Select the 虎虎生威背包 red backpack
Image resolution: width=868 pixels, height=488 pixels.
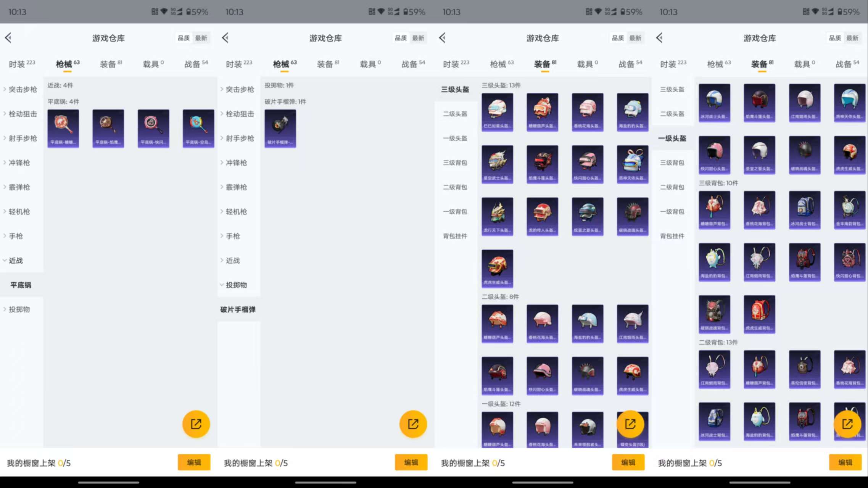pyautogui.click(x=760, y=314)
